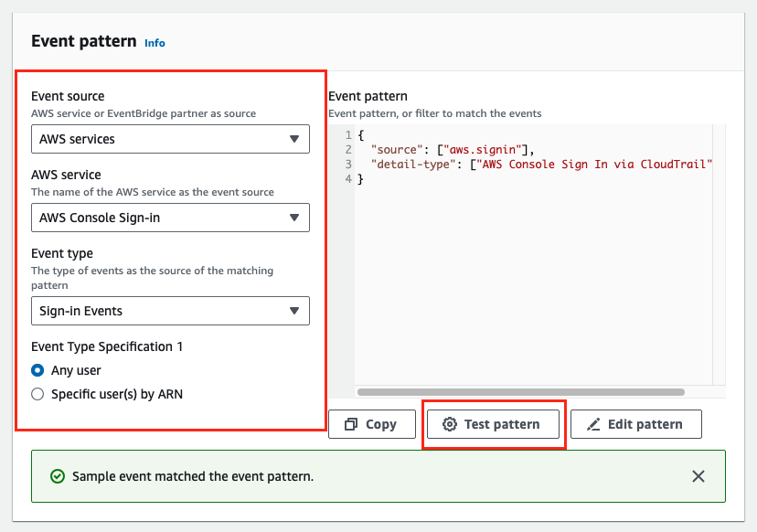Screen dimensions: 757x532
Task: Choose Specific user(s) by ARN
Action: tap(36, 394)
